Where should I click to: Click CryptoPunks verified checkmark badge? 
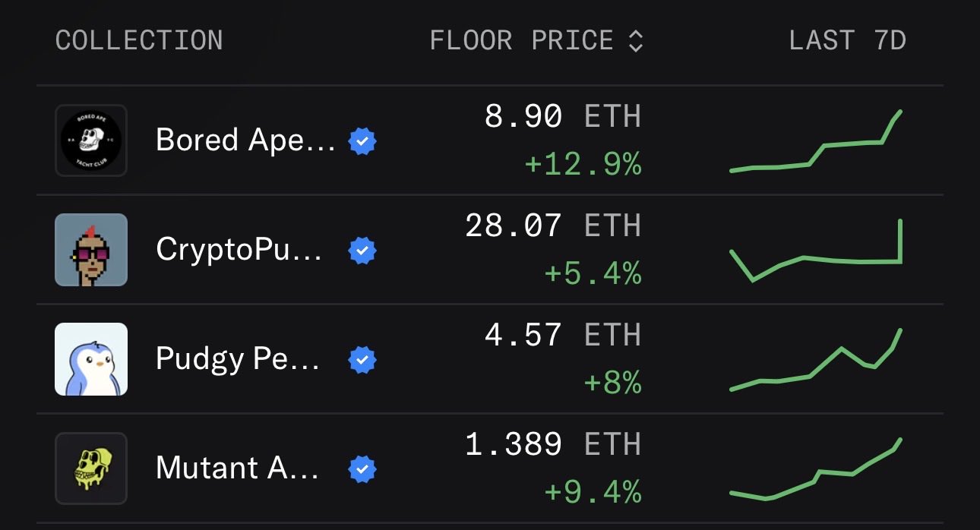[362, 251]
